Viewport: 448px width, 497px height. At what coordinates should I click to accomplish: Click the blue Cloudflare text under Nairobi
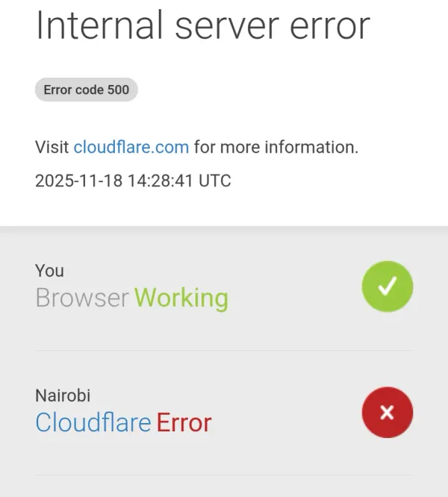93,422
